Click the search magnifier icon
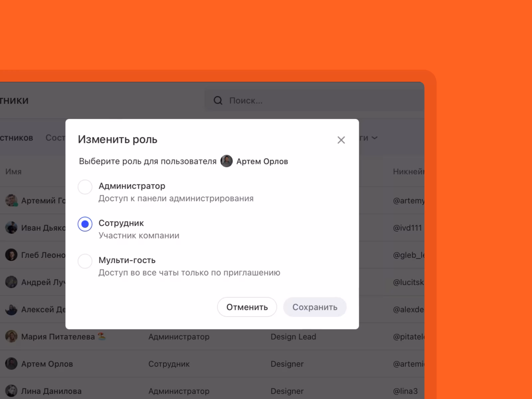This screenshot has width=532, height=399. [218, 101]
